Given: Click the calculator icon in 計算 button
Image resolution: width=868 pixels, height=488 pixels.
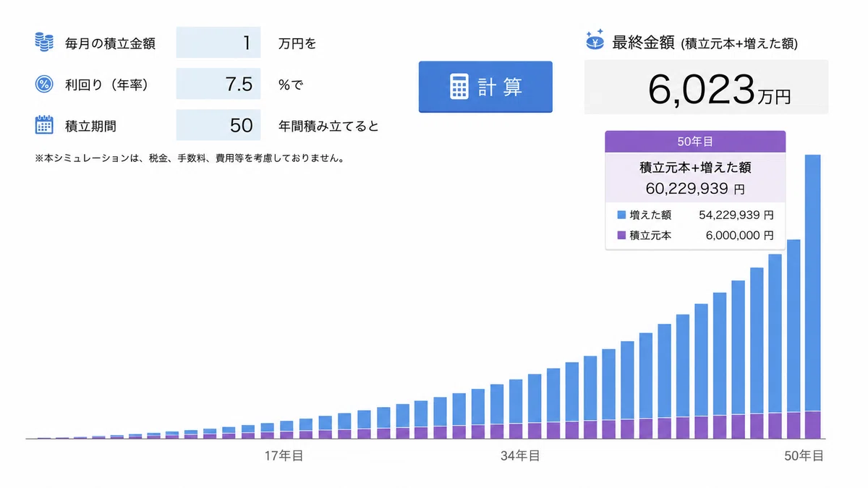Looking at the screenshot, I should [x=459, y=87].
